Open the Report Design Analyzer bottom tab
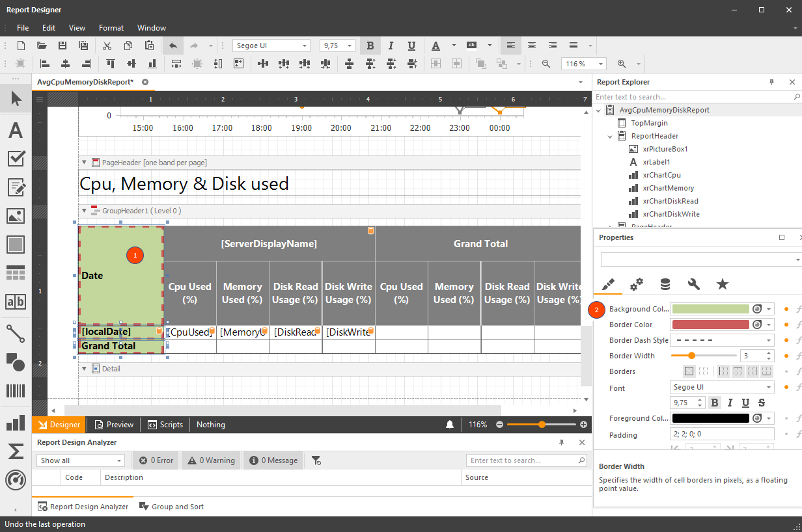The image size is (802, 532). tap(83, 507)
